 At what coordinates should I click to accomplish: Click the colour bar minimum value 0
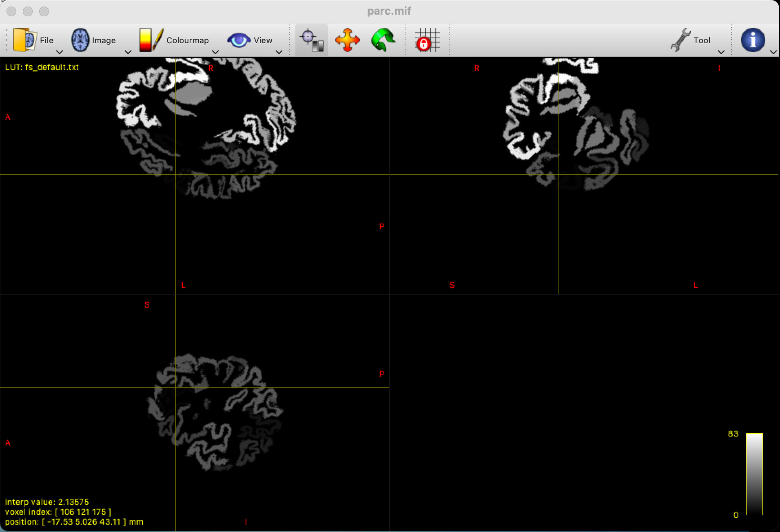tap(736, 515)
